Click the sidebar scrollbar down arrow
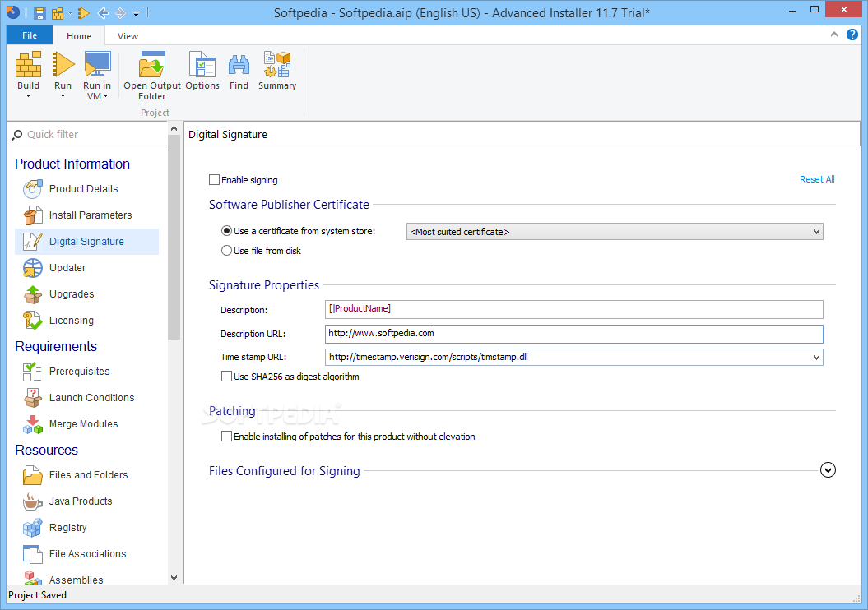 (174, 578)
